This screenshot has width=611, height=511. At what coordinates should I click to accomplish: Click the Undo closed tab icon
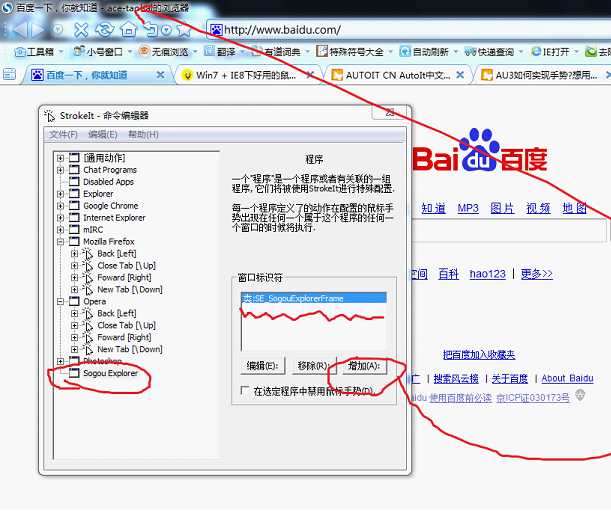pyautogui.click(x=151, y=30)
